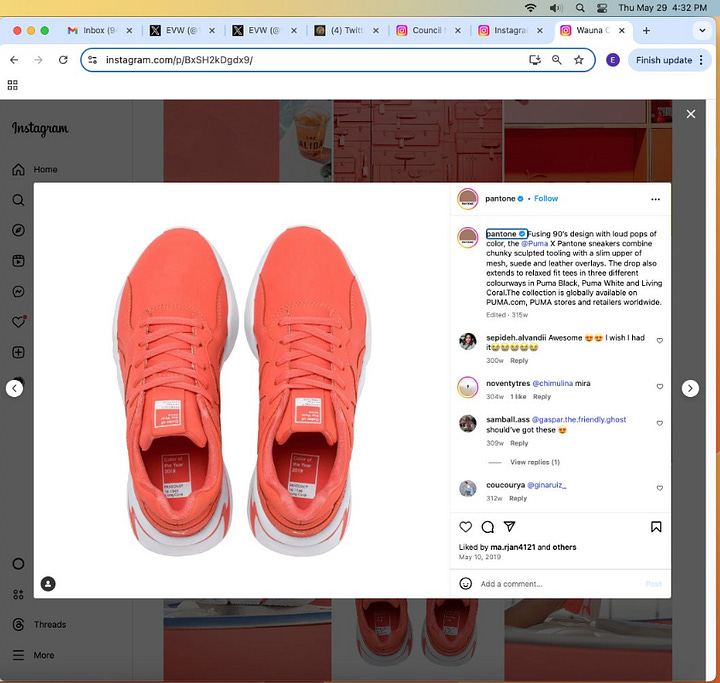Open macOS Spotlight search
This screenshot has width=720, height=683.
[580, 8]
